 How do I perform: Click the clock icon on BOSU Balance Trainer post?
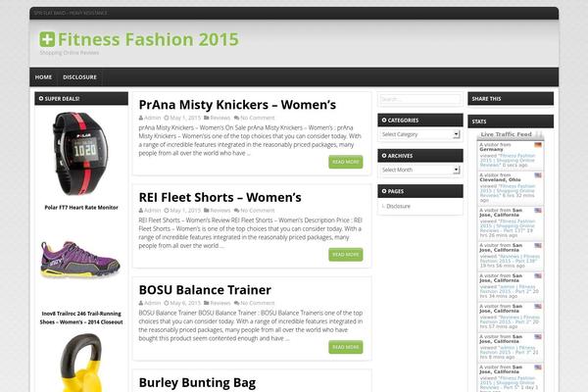pyautogui.click(x=167, y=303)
